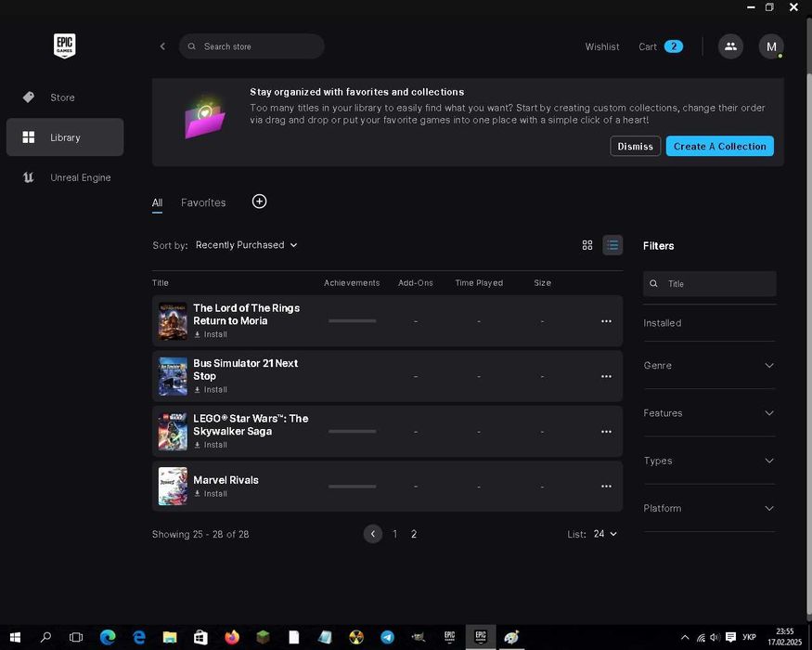Open Windows taskbar search

[45, 637]
